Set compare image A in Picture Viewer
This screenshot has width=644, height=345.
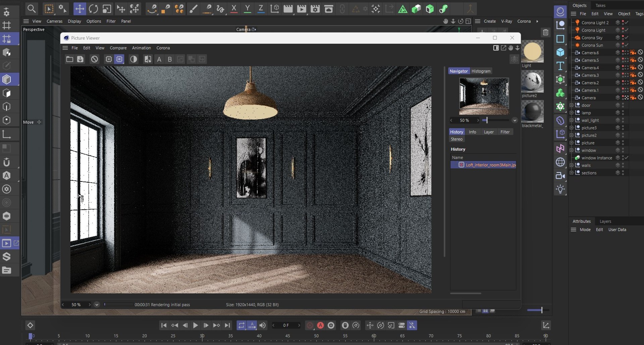point(159,59)
